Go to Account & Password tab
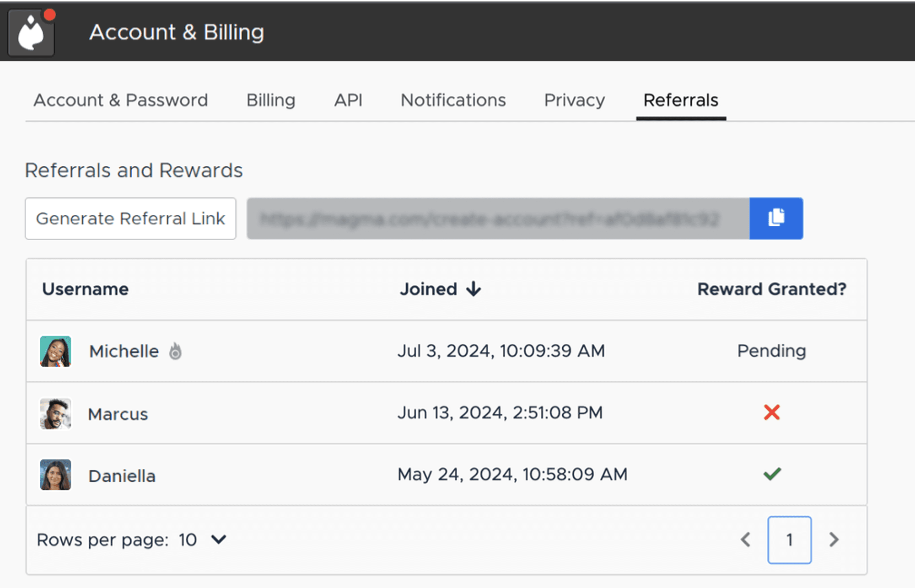Image resolution: width=915 pixels, height=588 pixels. (121, 100)
